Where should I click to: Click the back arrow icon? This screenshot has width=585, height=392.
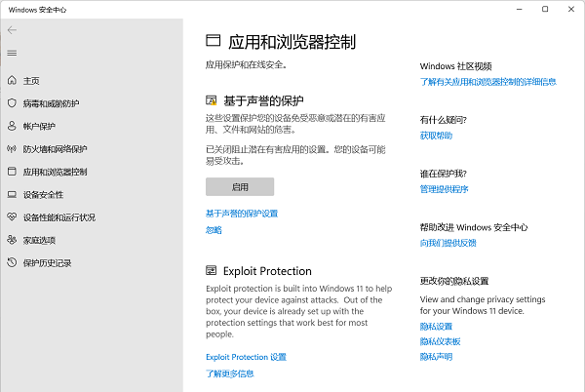(x=12, y=30)
